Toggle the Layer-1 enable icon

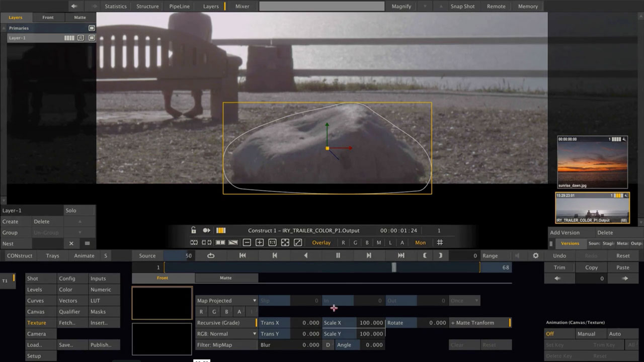92,38
